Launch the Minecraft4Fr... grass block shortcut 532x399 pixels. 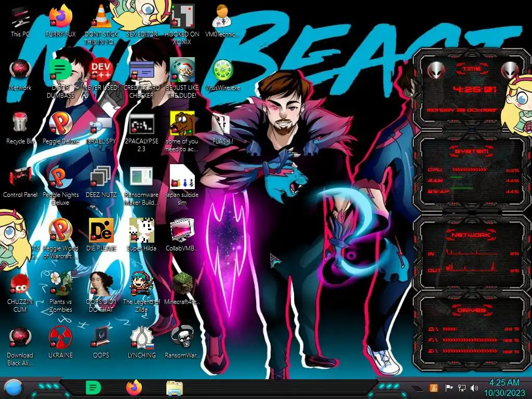pos(182,289)
